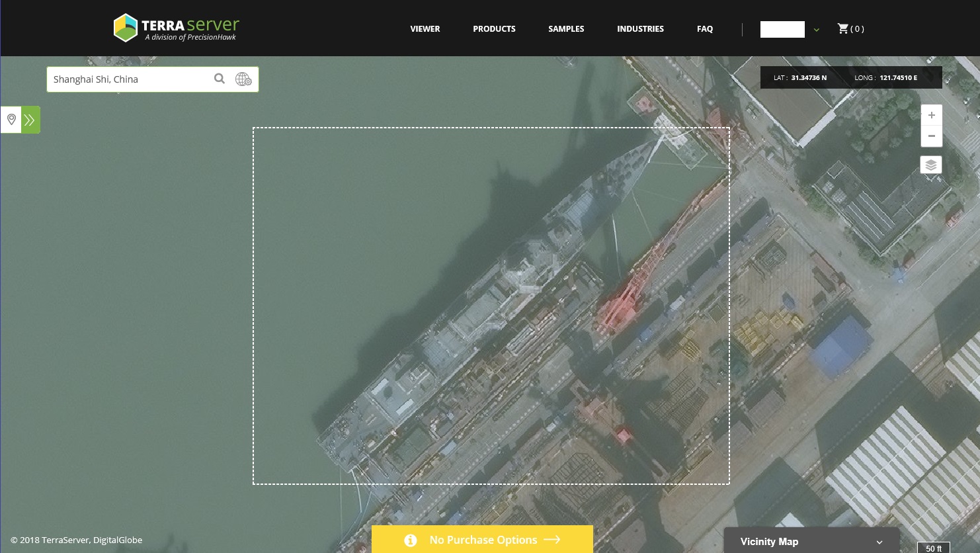Image resolution: width=980 pixels, height=553 pixels.
Task: Click the TerraServer logo
Action: coord(177,28)
